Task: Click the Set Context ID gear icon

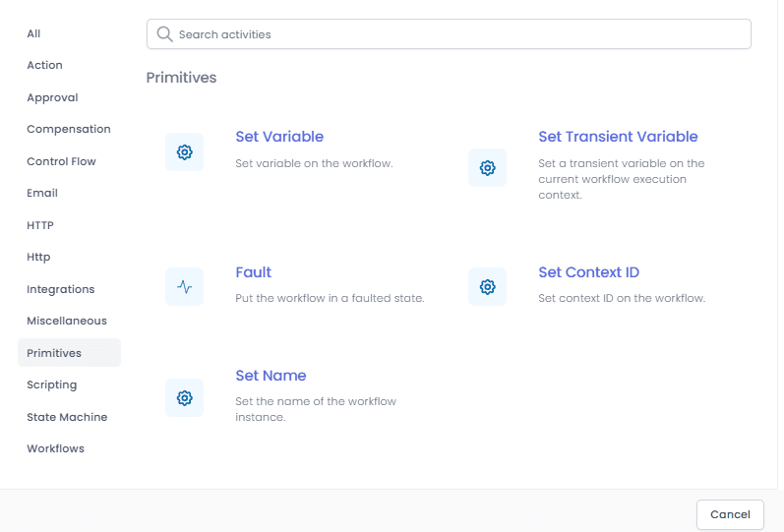Action: (488, 286)
